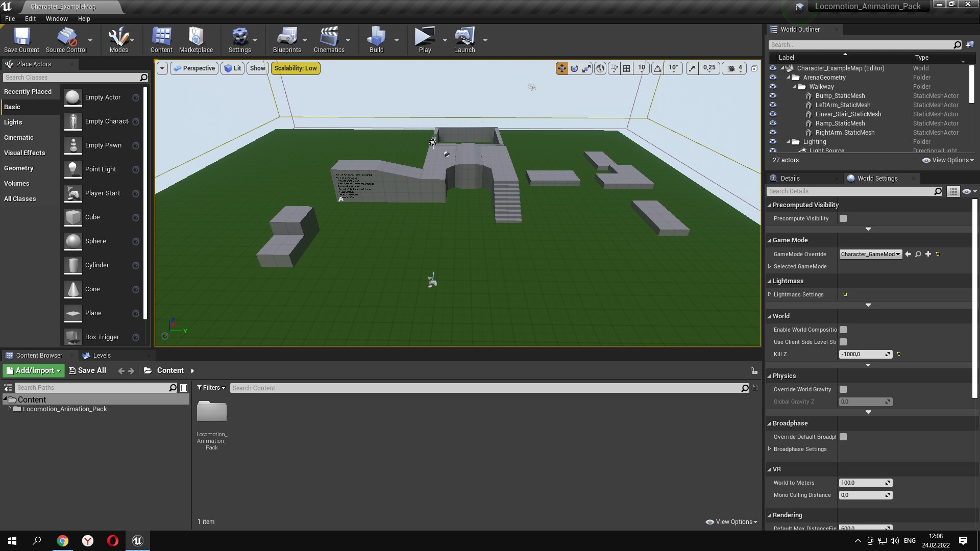980x551 pixels.
Task: Click the Build toolbar icon
Action: pos(376,40)
